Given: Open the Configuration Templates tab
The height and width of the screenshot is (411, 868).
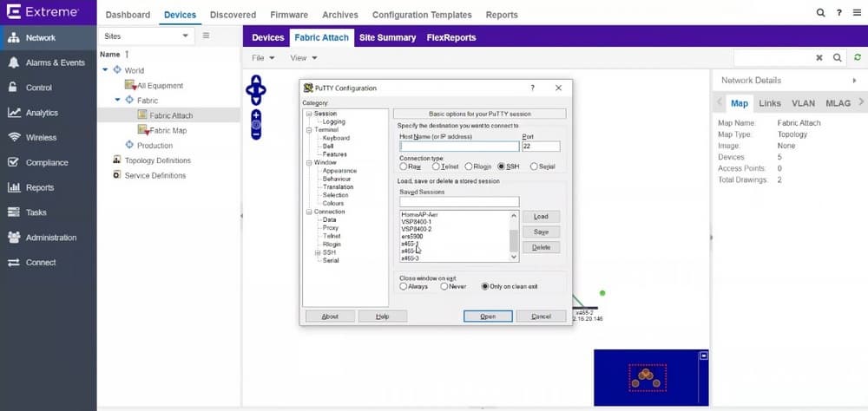Looking at the screenshot, I should point(422,15).
